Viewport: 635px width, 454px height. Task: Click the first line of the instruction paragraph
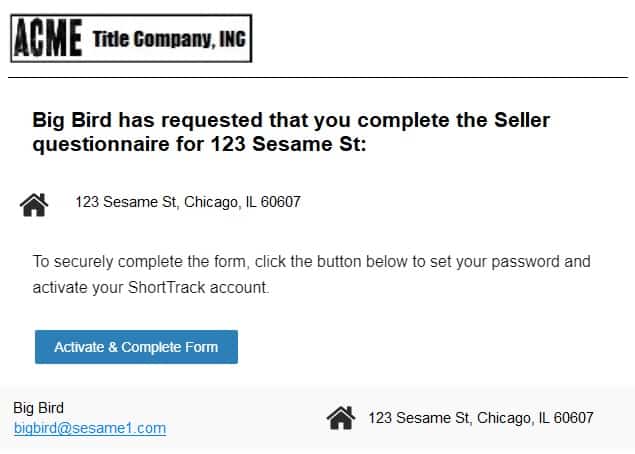tap(311, 262)
